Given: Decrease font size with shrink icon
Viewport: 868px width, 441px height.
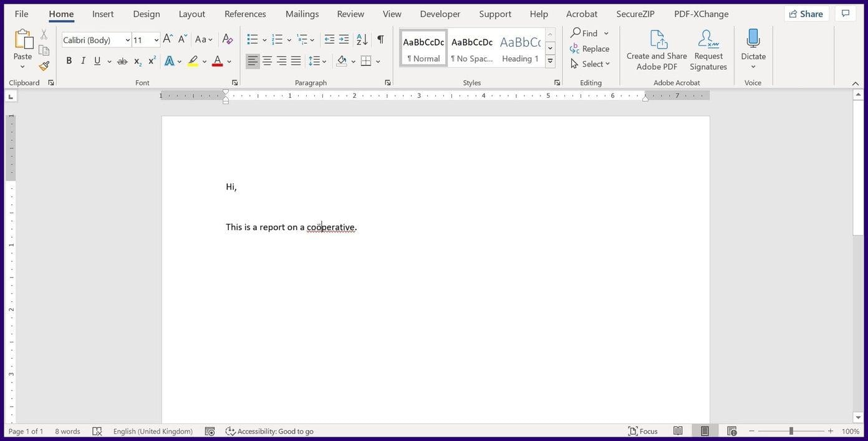Looking at the screenshot, I should pos(182,39).
